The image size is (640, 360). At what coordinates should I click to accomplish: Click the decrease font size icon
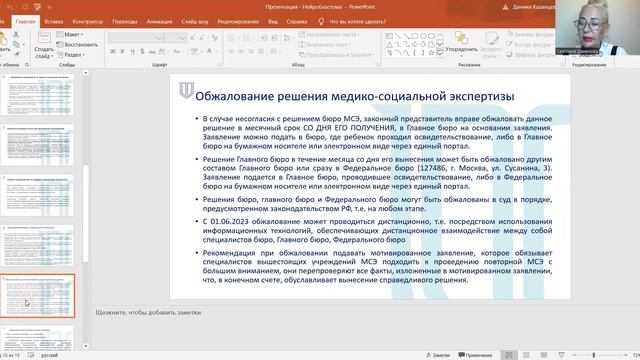202,38
